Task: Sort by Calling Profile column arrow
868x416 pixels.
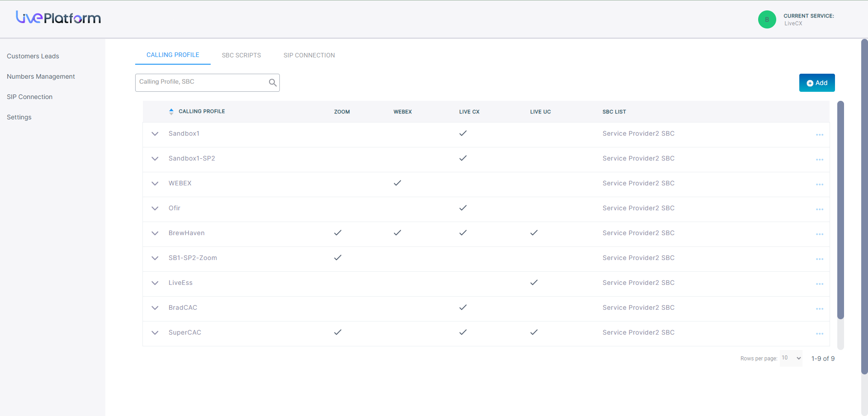Action: [x=171, y=112]
